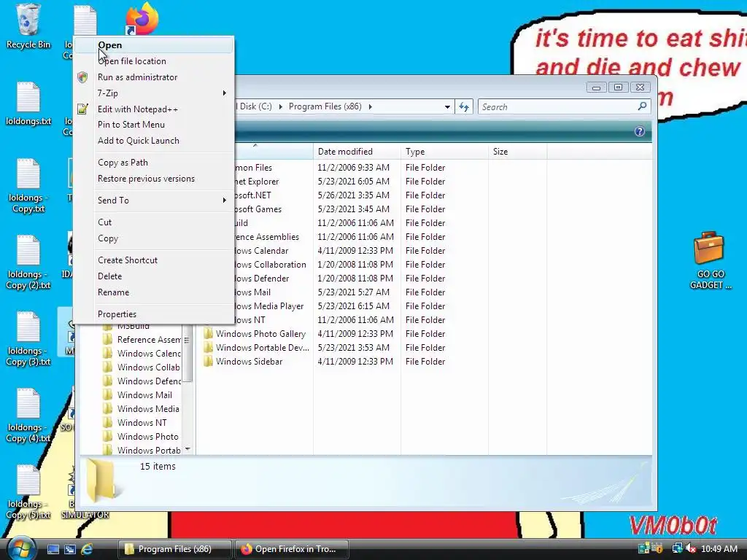Click Program Files (x86) breadcrumb segment
The height and width of the screenshot is (560, 747).
pyautogui.click(x=325, y=106)
